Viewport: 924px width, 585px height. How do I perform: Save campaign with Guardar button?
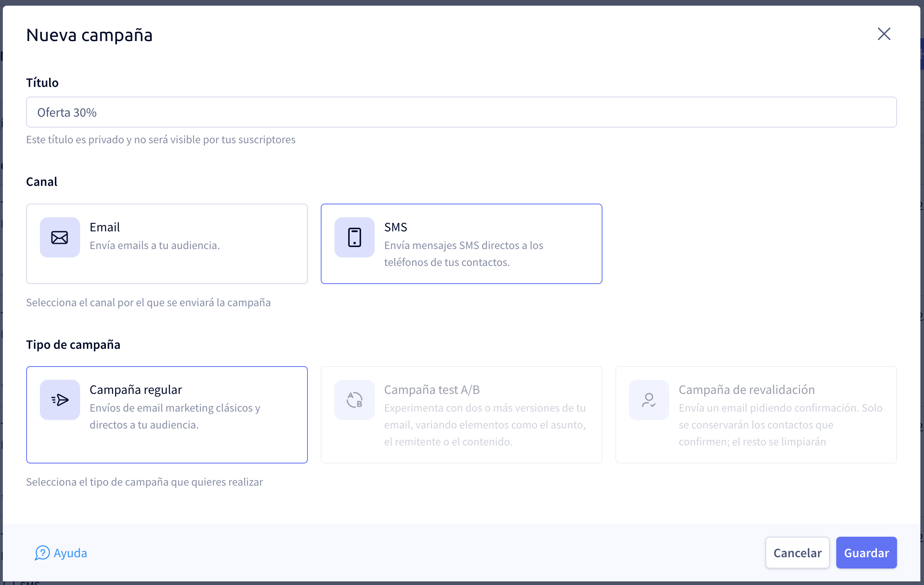coord(866,553)
